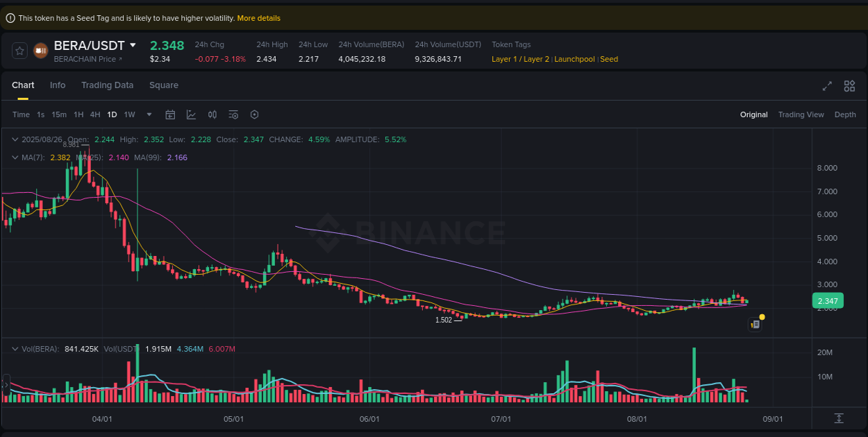
Task: Click the BERA token logo icon
Action: [x=40, y=50]
